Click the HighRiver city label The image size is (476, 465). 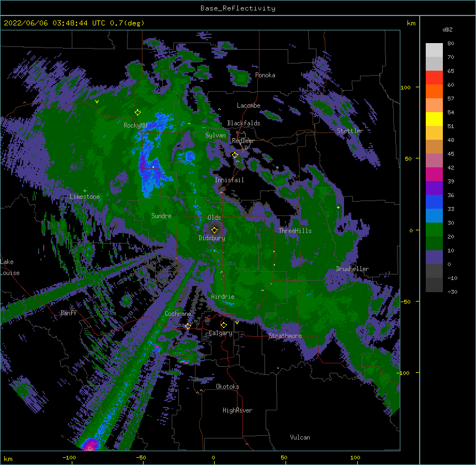[x=237, y=410]
